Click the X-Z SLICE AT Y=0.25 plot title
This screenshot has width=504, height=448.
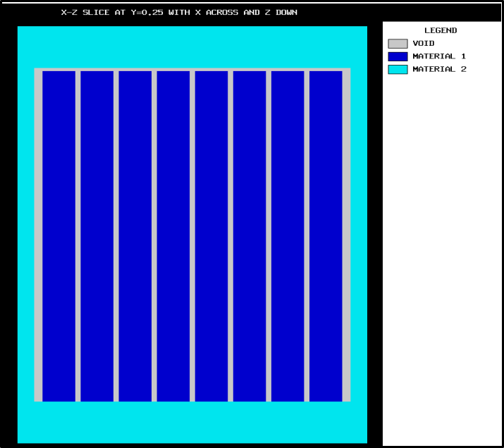179,13
